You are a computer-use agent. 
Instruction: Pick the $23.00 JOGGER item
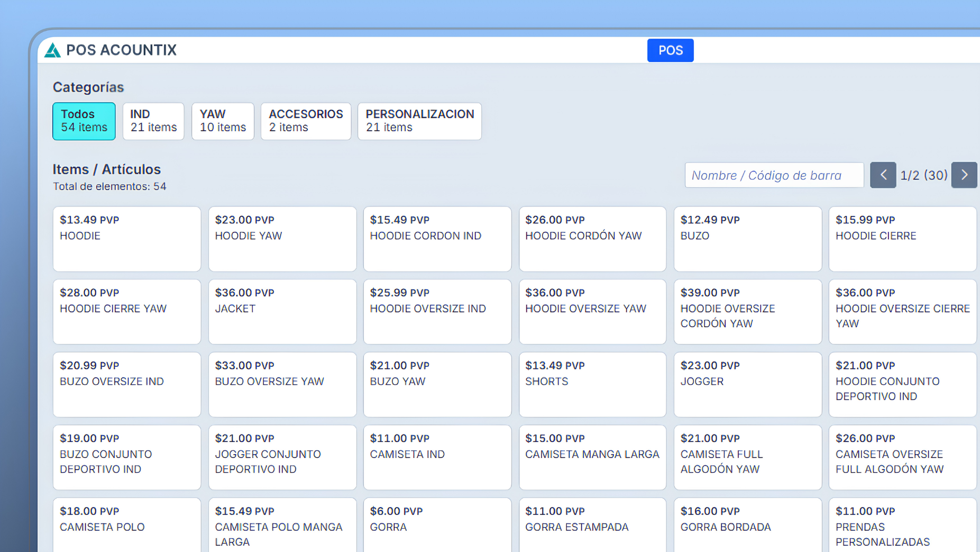748,385
